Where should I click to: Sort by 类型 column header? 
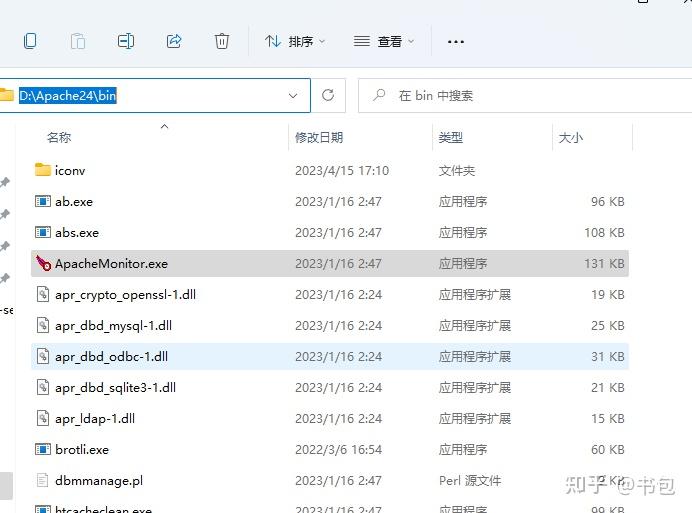click(x=451, y=137)
